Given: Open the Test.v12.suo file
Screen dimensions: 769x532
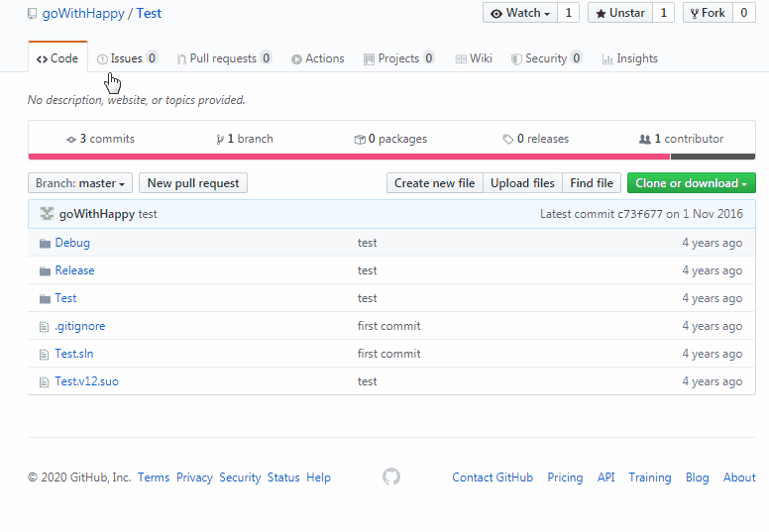Looking at the screenshot, I should [x=87, y=381].
